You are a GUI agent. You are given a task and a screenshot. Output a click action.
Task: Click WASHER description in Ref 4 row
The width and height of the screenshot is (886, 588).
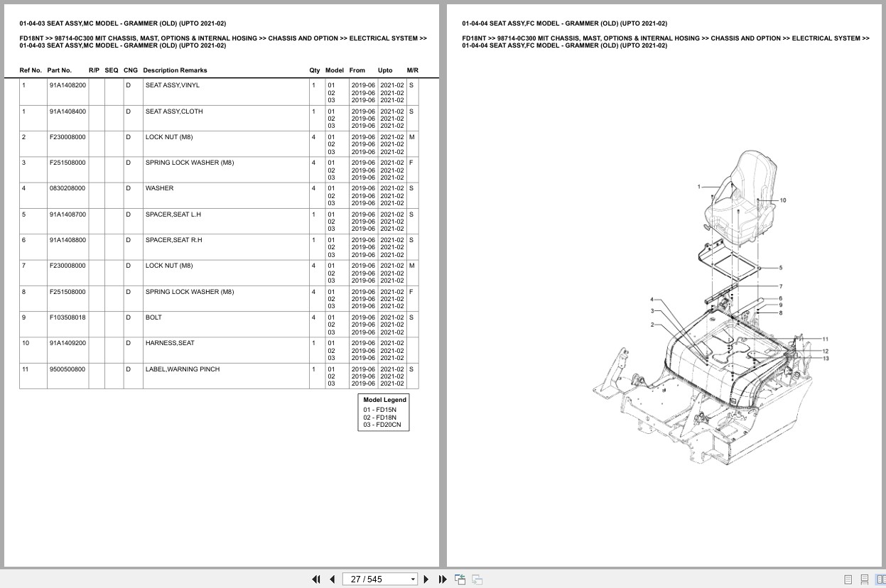(159, 188)
